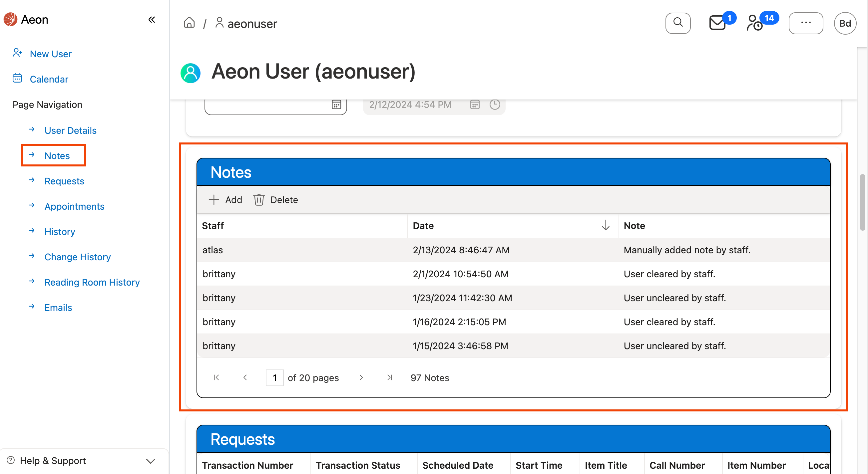
Task: Open the clock time picker icon
Action: pos(495,105)
